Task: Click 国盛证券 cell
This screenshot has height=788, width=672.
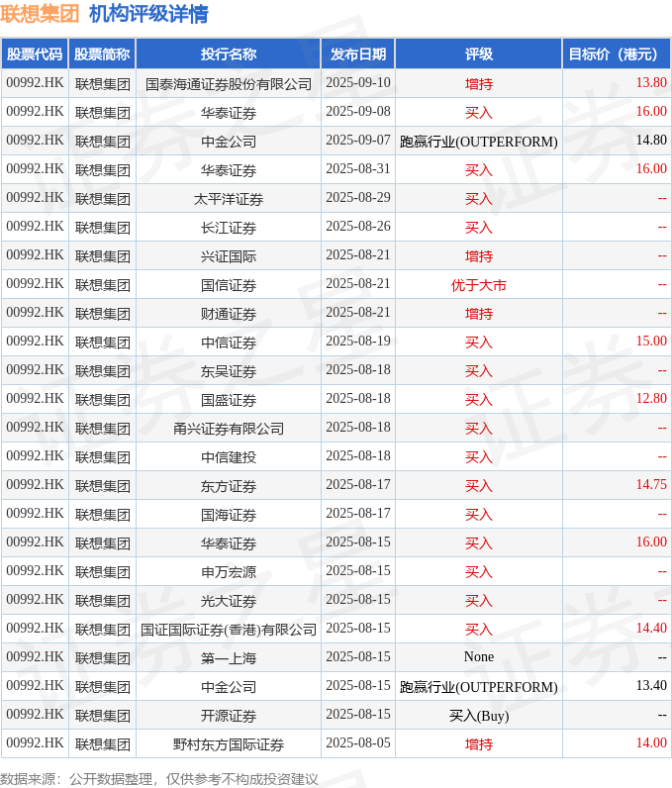Action: click(x=229, y=400)
